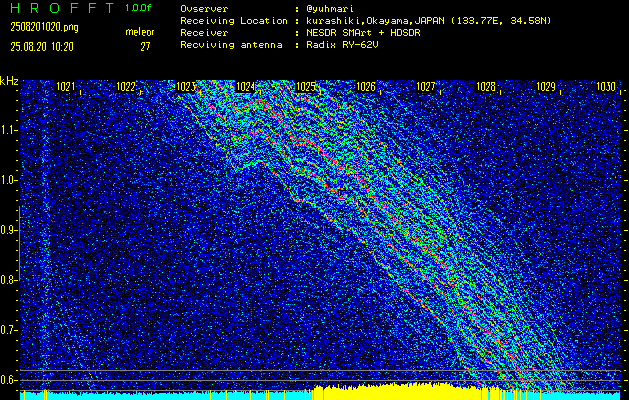This screenshot has width=629, height=400.
Task: Click the 1026 time axis marker
Action: coord(366,87)
